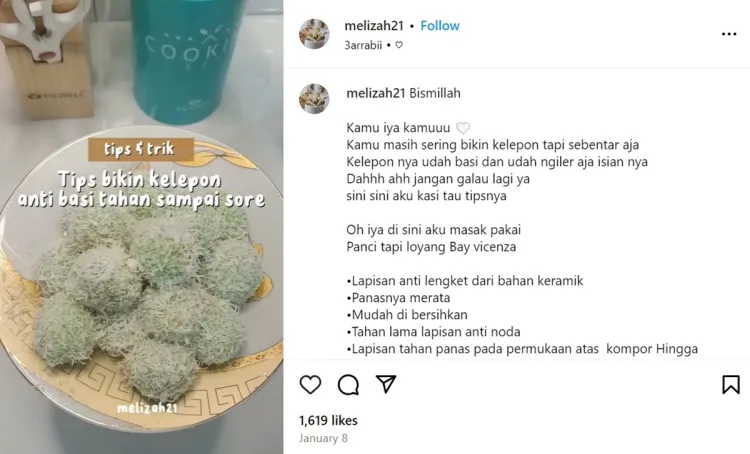Open the 3arrabii audio link

click(363, 45)
